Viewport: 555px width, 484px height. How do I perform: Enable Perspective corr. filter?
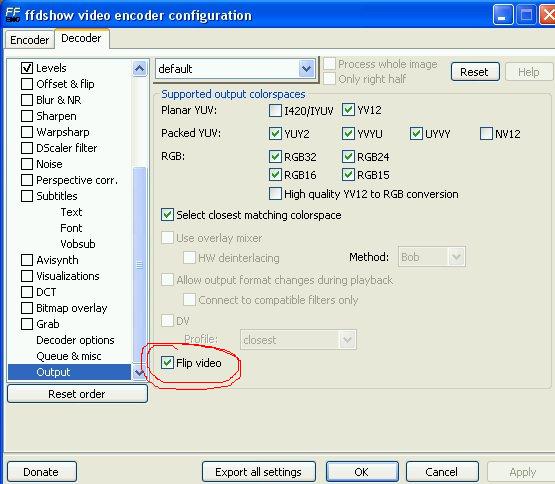click(x=27, y=180)
